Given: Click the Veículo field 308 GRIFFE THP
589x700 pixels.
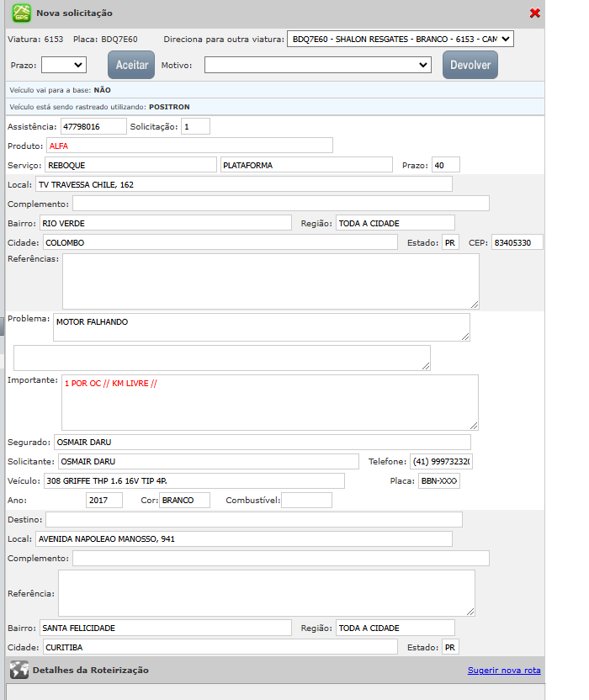Looking at the screenshot, I should (194, 480).
